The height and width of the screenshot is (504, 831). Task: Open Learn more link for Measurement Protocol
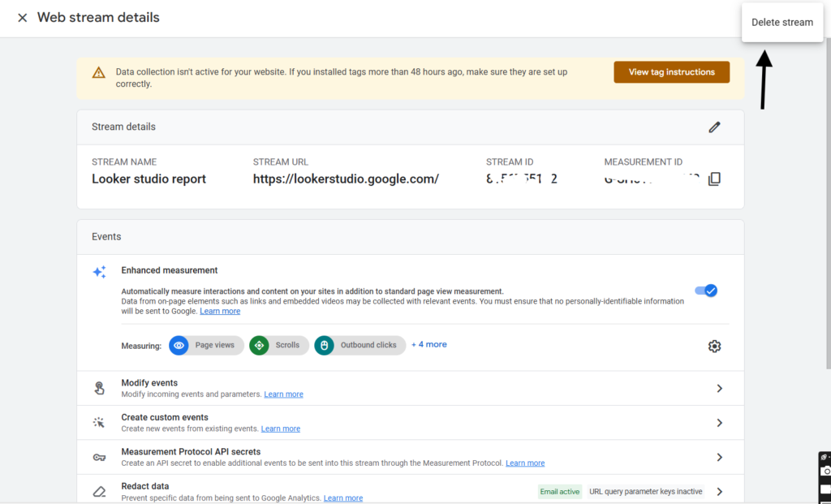[525, 463]
